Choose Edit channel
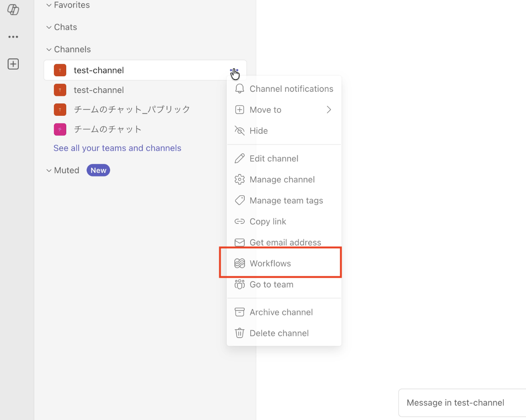The width and height of the screenshot is (526, 420). 284,158
